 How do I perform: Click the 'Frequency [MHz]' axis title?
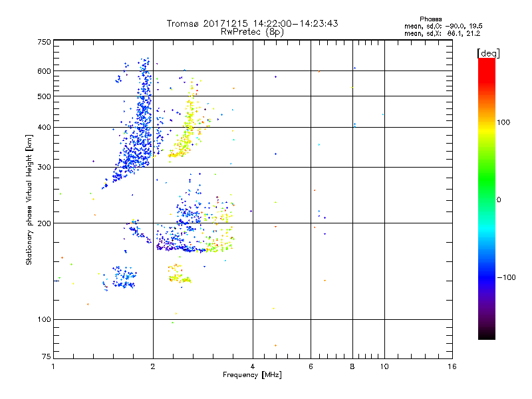pos(252,375)
